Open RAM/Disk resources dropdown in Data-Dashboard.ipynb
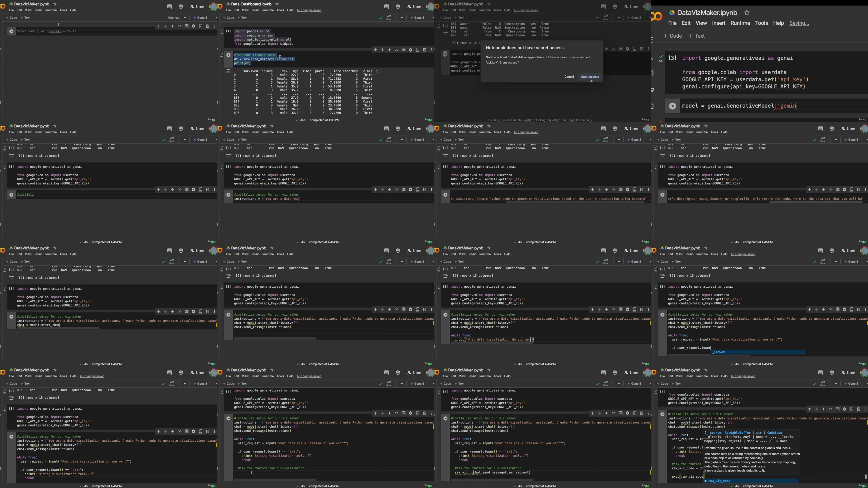868x488 pixels. coord(402,18)
